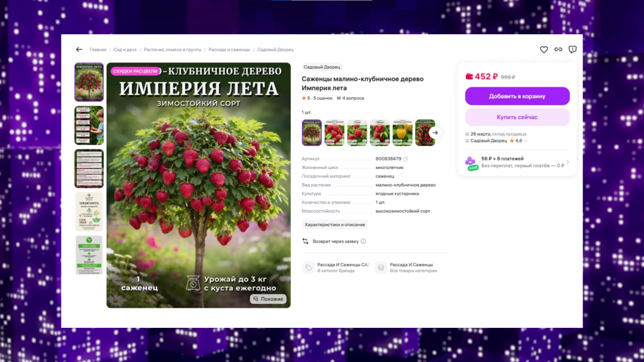Click the Похожие similar items button

click(268, 299)
